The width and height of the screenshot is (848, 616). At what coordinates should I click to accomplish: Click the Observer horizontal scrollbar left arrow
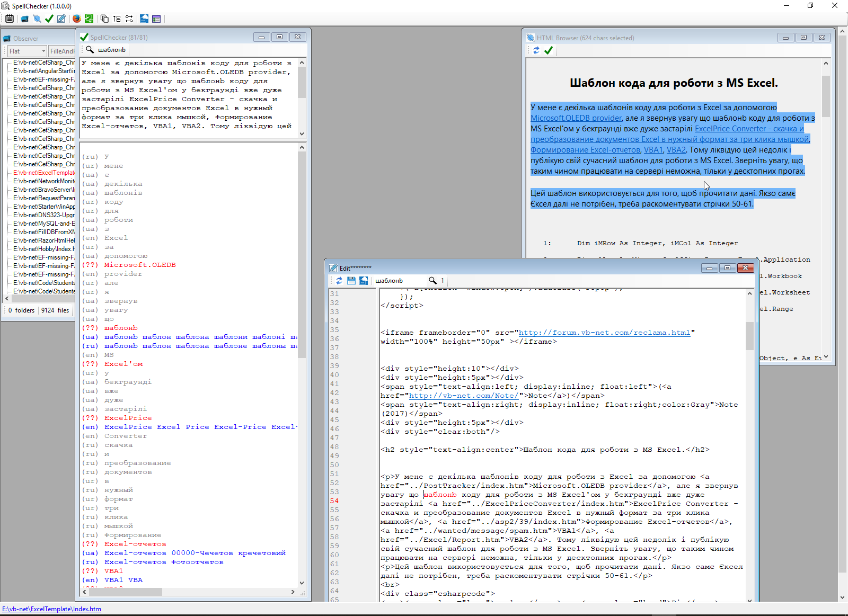(7, 299)
